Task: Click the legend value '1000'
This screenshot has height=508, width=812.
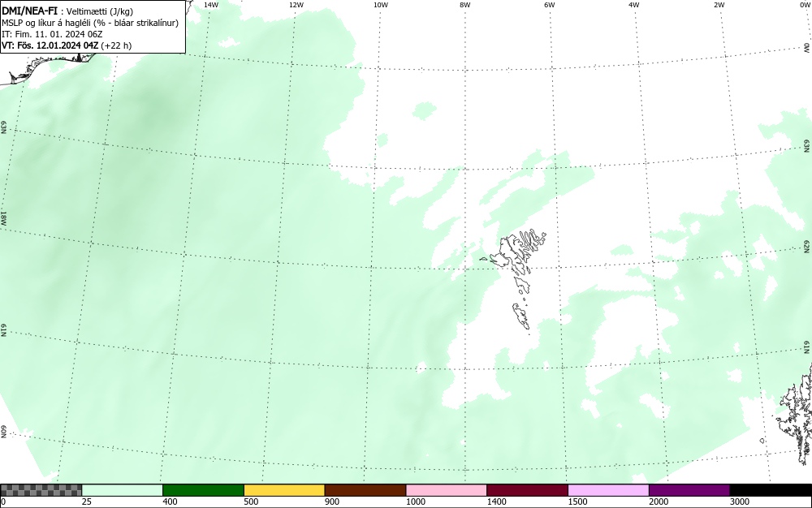Action: (415, 502)
